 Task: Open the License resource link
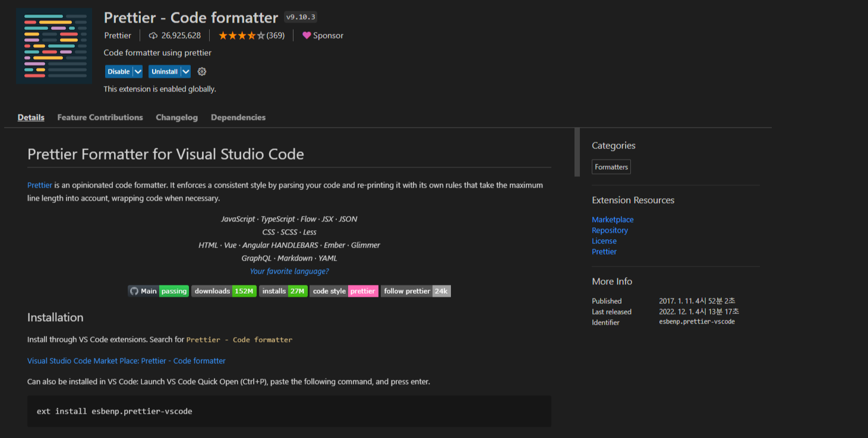click(x=604, y=241)
